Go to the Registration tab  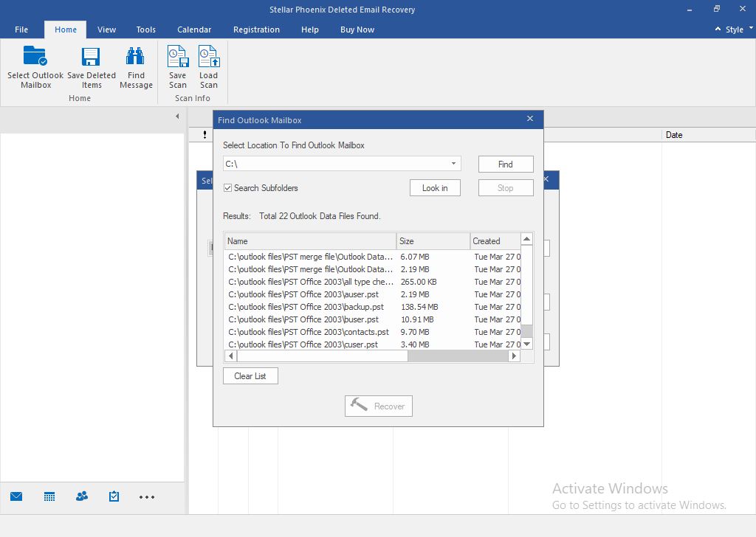pos(256,30)
